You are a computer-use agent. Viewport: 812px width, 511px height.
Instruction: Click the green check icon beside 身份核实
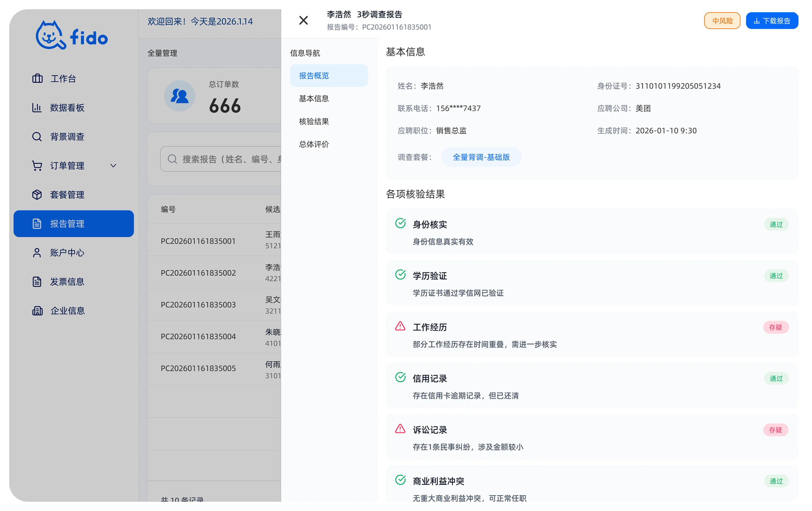(x=400, y=223)
